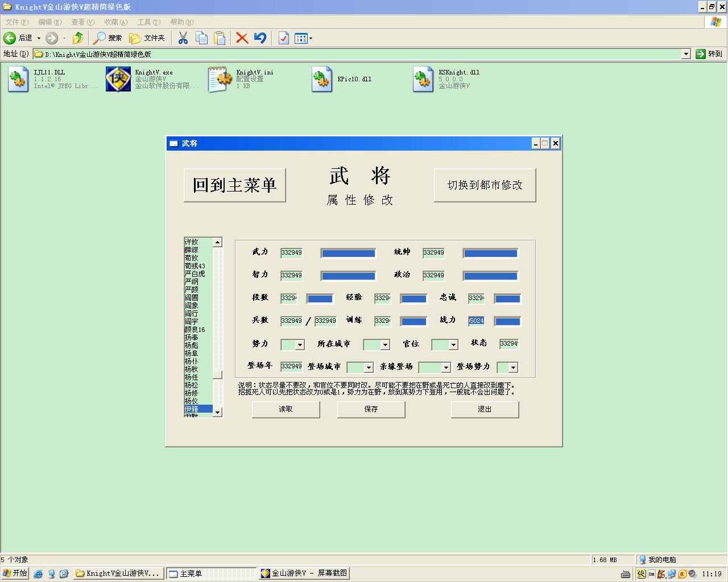Click the 状态 value input field

509,344
